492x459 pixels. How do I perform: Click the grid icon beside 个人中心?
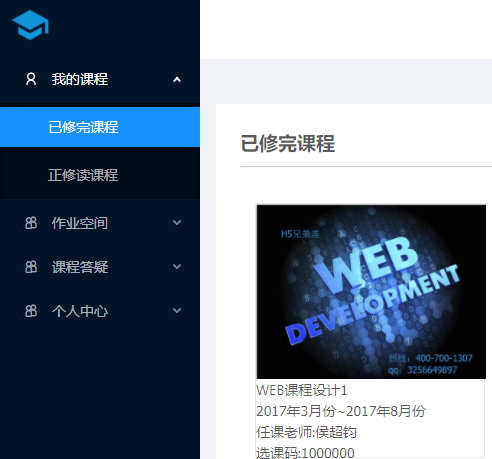[x=31, y=311]
